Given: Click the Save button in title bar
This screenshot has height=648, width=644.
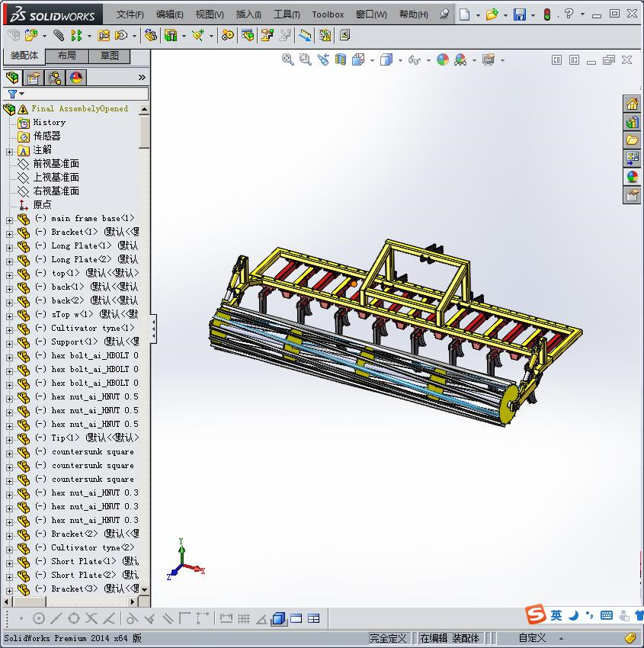Looking at the screenshot, I should [x=519, y=14].
